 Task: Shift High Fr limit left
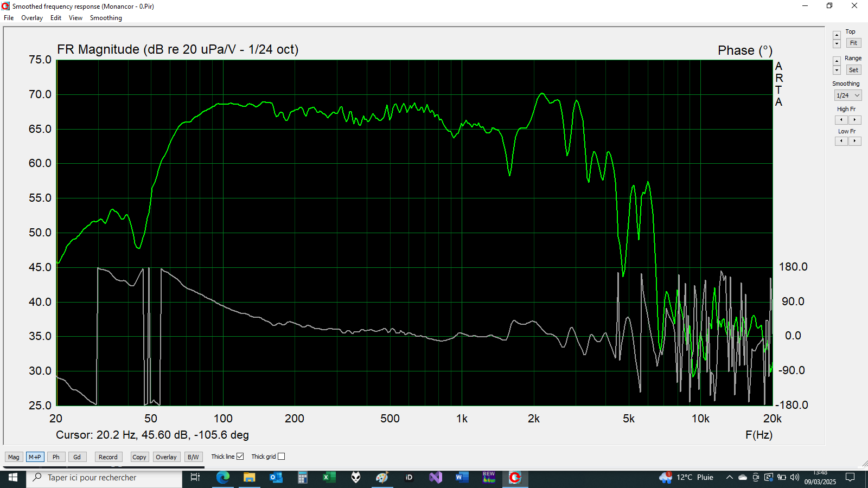pyautogui.click(x=841, y=120)
